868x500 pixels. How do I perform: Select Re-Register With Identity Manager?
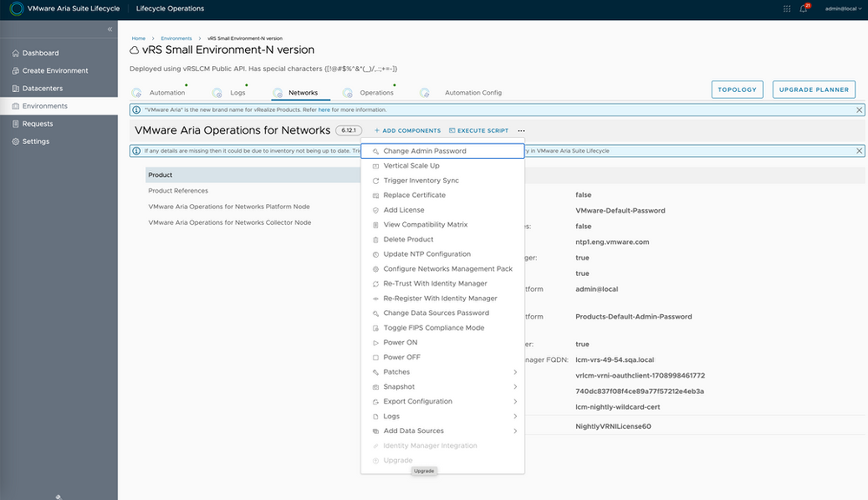[442, 298]
